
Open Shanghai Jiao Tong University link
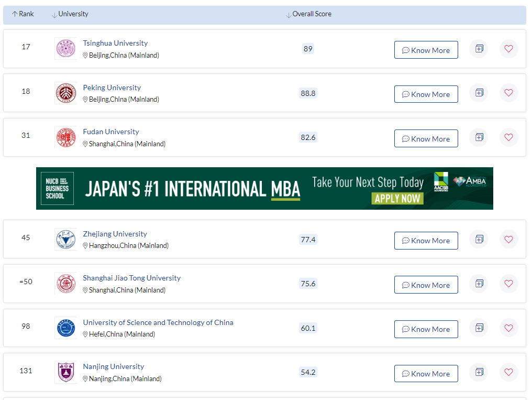[x=131, y=278]
